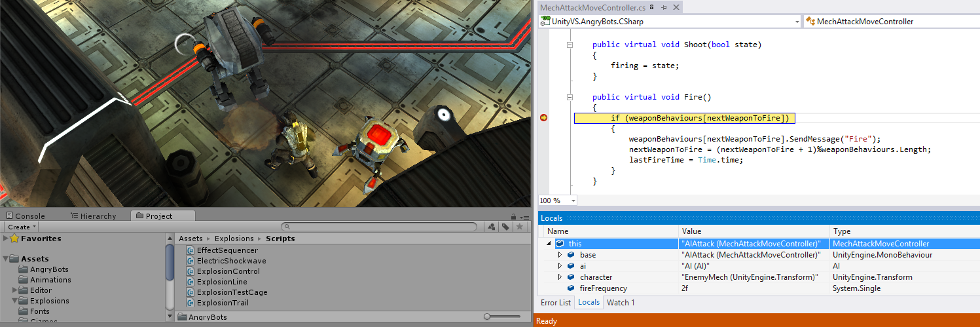Expand the Editor folder arrow
The image size is (980, 327).
point(14,290)
